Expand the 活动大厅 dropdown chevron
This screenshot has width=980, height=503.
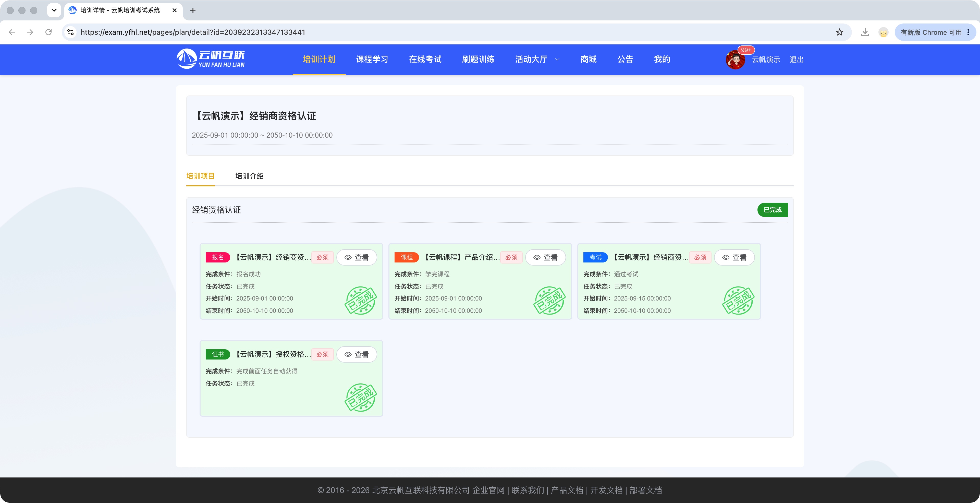tap(557, 59)
